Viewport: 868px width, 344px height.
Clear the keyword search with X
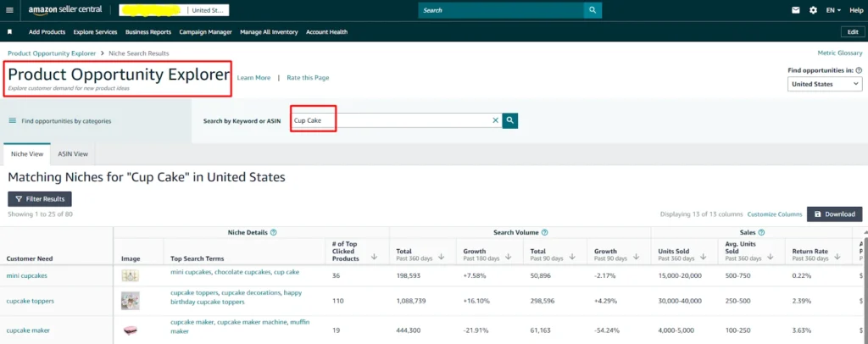(495, 120)
